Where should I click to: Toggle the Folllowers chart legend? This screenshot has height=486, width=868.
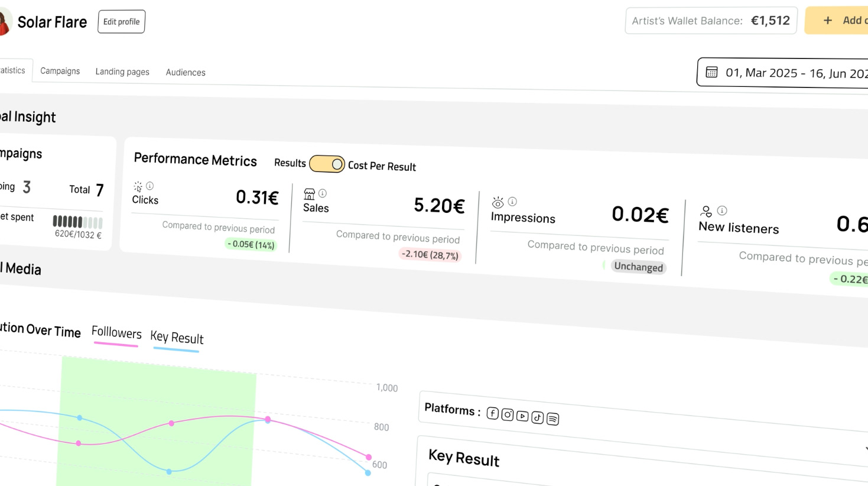[116, 333]
